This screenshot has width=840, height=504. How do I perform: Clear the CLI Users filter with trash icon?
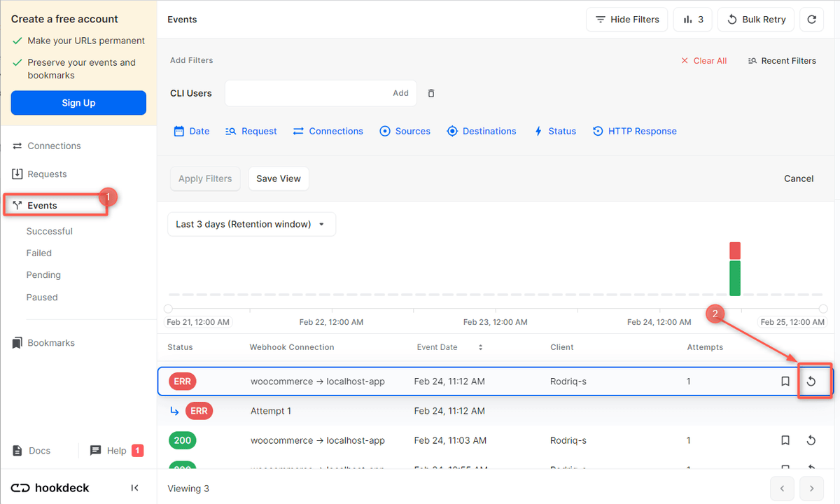(x=431, y=92)
